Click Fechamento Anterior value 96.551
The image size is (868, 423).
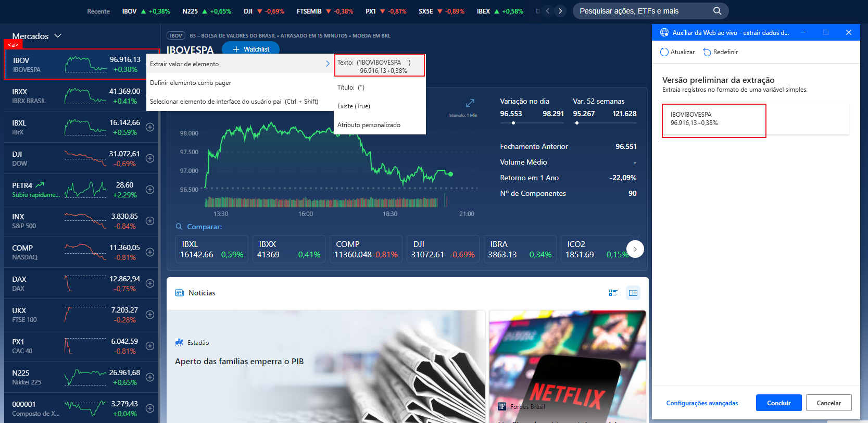[x=626, y=146]
